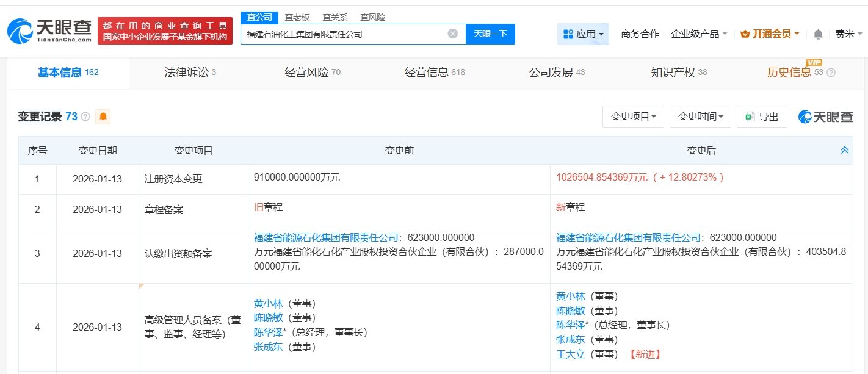The height and width of the screenshot is (374, 868).
Task: Switch to 基本信息 tab
Action: (68, 73)
